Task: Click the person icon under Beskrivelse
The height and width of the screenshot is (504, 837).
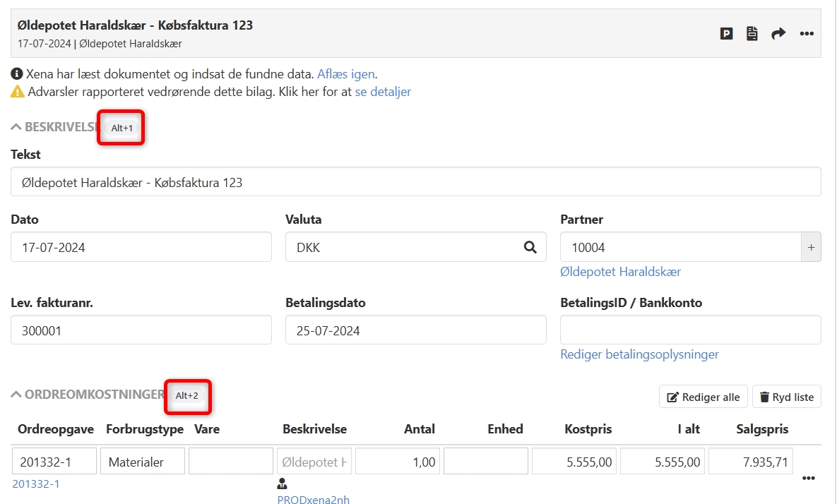Action: (283, 484)
